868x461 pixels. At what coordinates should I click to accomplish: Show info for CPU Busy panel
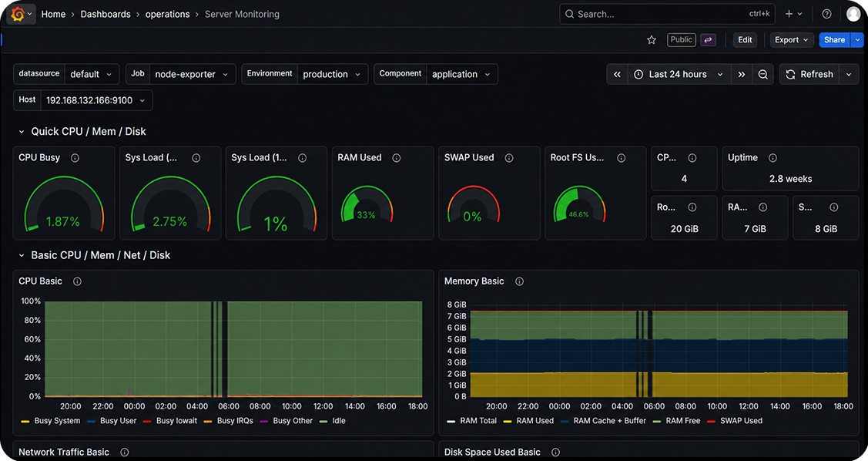pos(75,158)
